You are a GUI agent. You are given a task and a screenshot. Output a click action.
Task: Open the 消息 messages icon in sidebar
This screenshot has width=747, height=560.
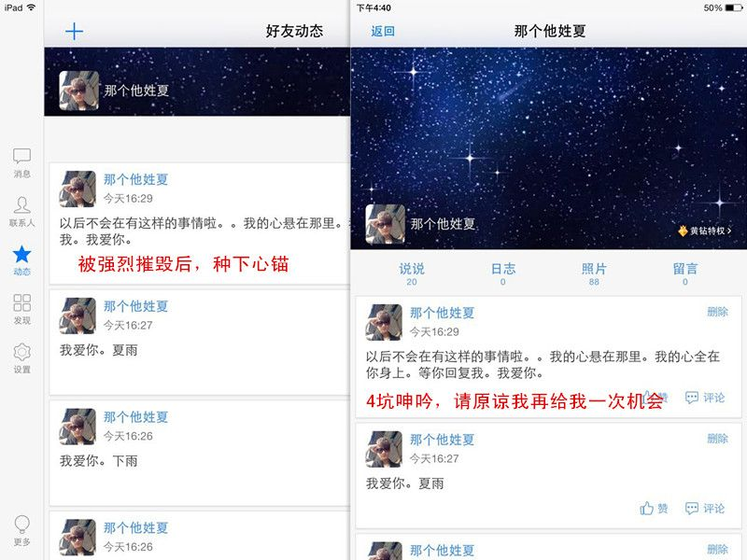(21, 163)
